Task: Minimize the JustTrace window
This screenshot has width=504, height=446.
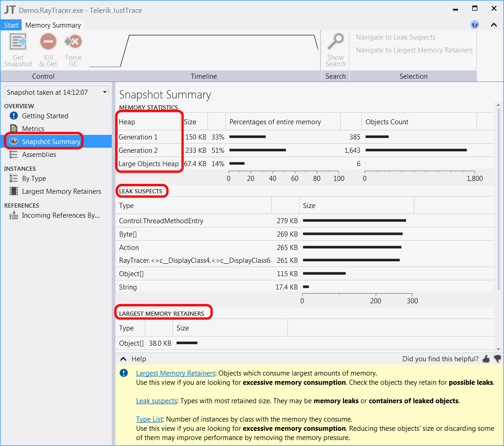Action: pos(455,9)
